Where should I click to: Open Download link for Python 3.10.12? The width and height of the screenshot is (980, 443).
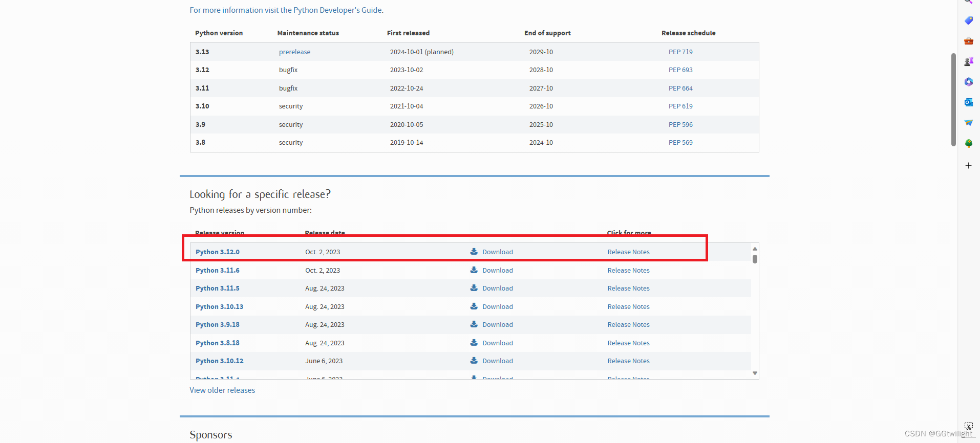(x=498, y=361)
